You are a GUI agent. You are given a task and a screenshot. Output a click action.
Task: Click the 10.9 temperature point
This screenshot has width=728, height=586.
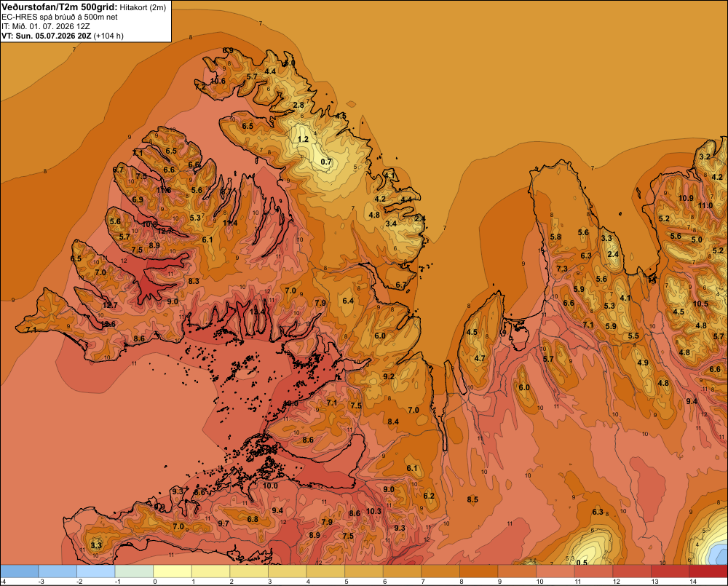click(687, 198)
